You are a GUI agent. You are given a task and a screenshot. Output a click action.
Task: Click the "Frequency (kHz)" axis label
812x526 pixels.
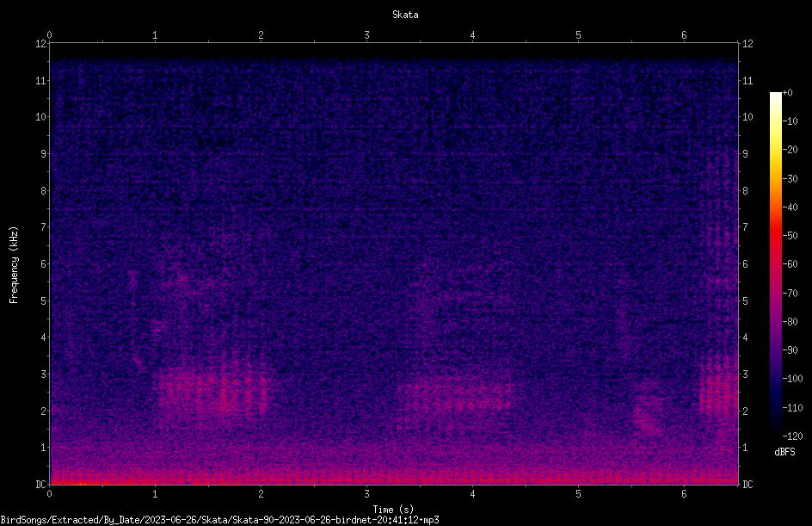(x=14, y=265)
